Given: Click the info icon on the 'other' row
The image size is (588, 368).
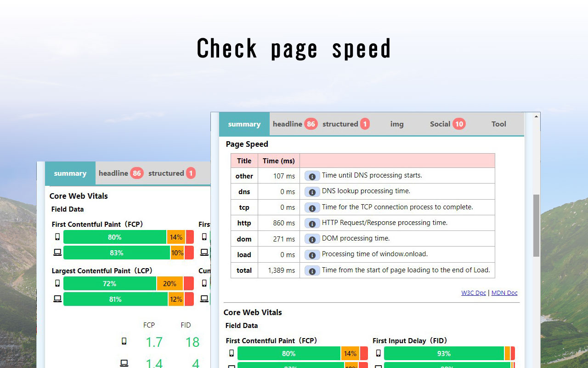Looking at the screenshot, I should (x=312, y=176).
